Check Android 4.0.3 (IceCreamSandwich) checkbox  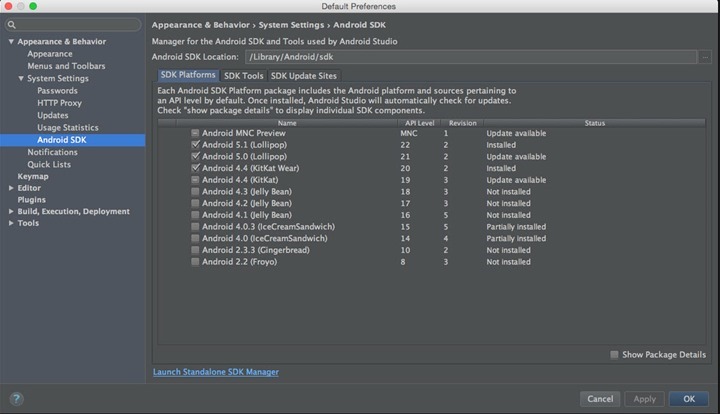coord(195,227)
